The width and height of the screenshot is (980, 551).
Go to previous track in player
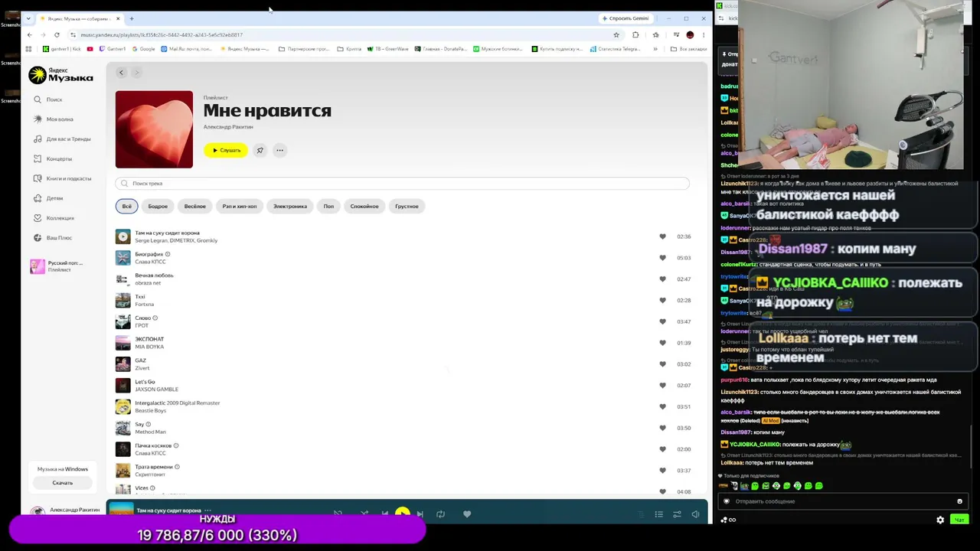pos(384,514)
